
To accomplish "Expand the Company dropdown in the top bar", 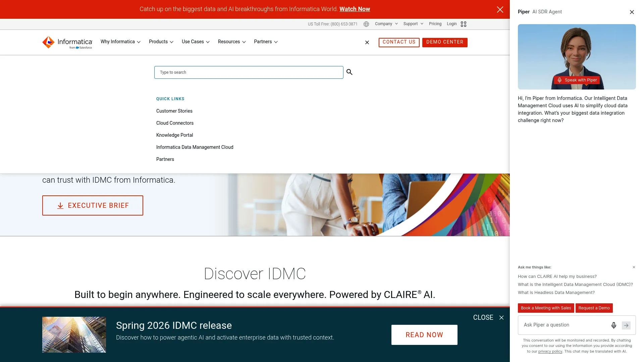I will 386,24.
